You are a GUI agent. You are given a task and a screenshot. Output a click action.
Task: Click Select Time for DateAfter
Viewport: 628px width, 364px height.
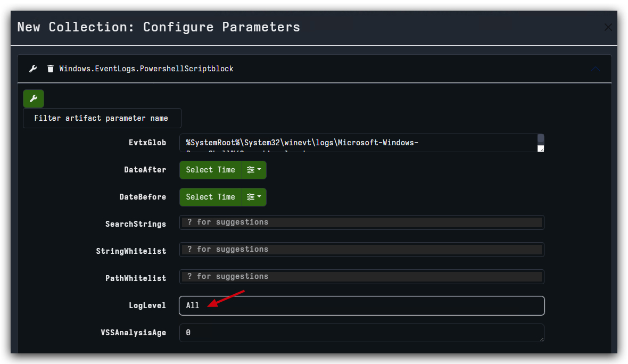[x=211, y=170]
